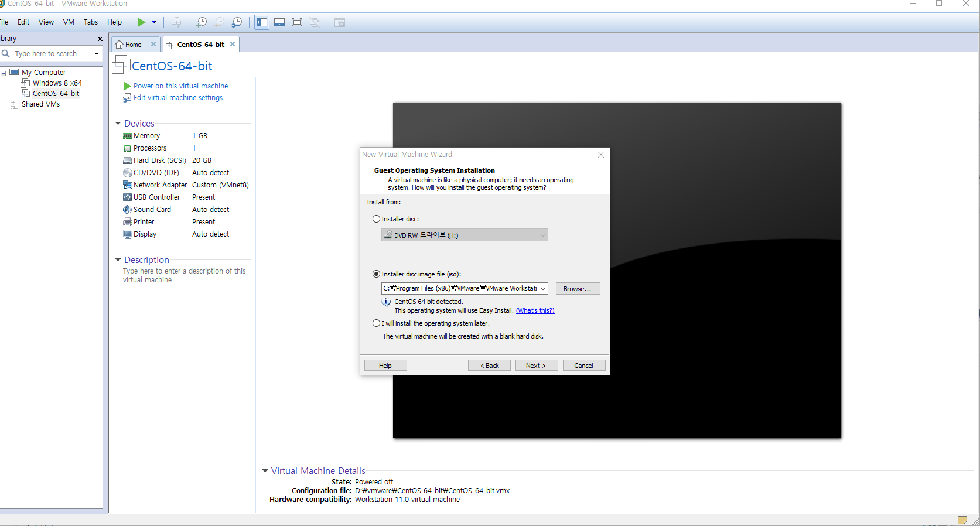Toggle the thumbnail bar view icon
This screenshot has height=526, width=980.
[x=279, y=22]
